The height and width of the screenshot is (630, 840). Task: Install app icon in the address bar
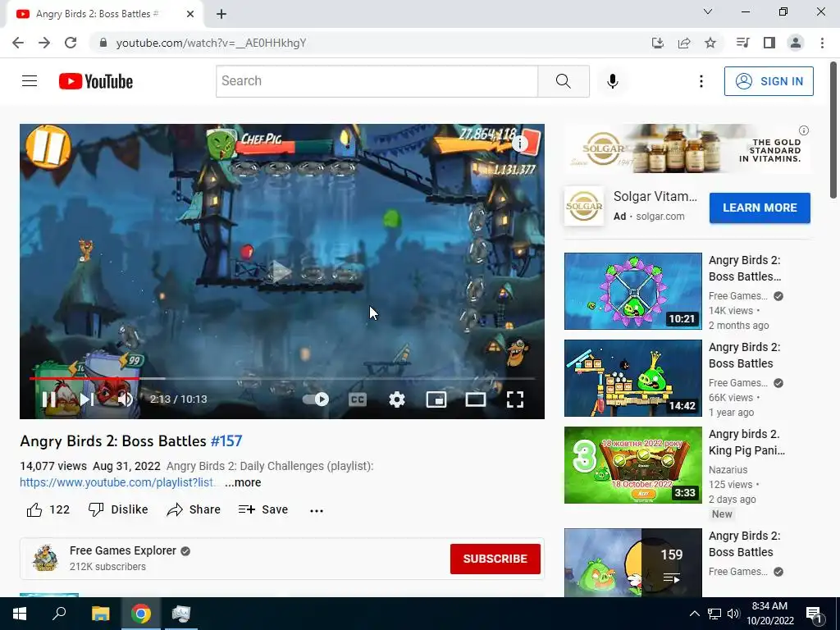tap(657, 43)
